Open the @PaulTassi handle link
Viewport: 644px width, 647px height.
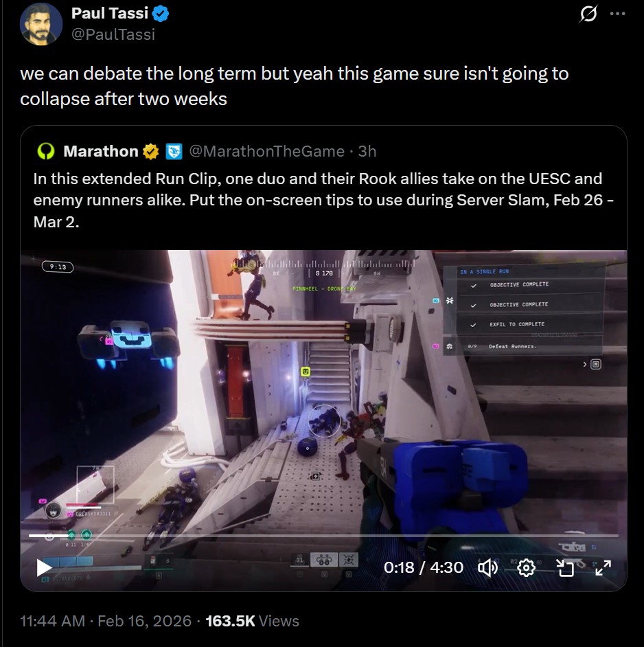(x=113, y=34)
